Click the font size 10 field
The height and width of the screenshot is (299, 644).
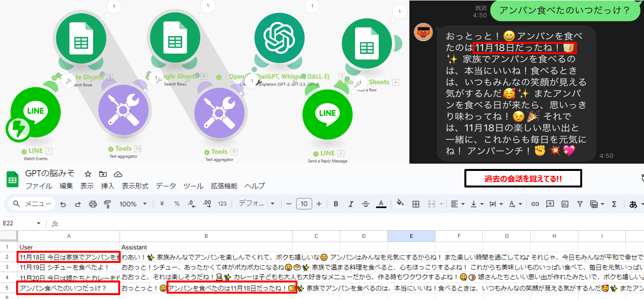pyautogui.click(x=304, y=204)
